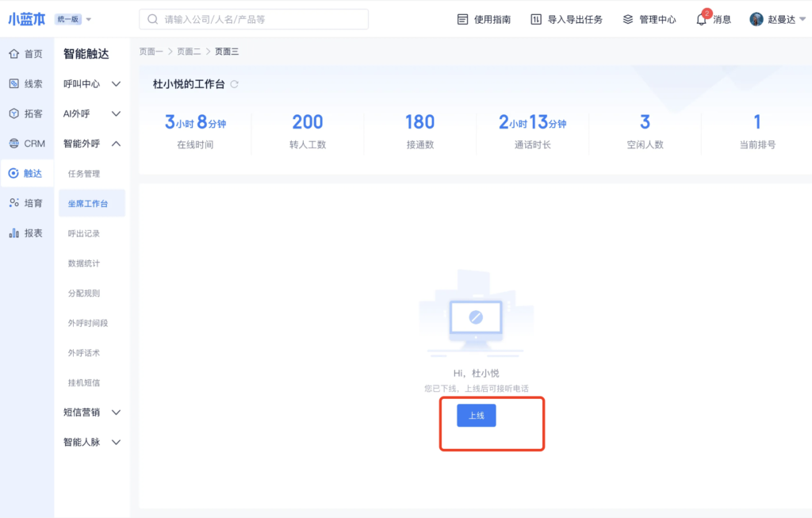Open the 报表 bar chart icon
812x518 pixels.
[x=13, y=233]
